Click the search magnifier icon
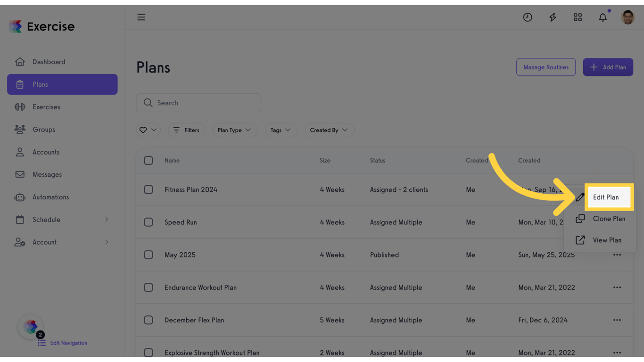The height and width of the screenshot is (362, 644). tap(148, 102)
